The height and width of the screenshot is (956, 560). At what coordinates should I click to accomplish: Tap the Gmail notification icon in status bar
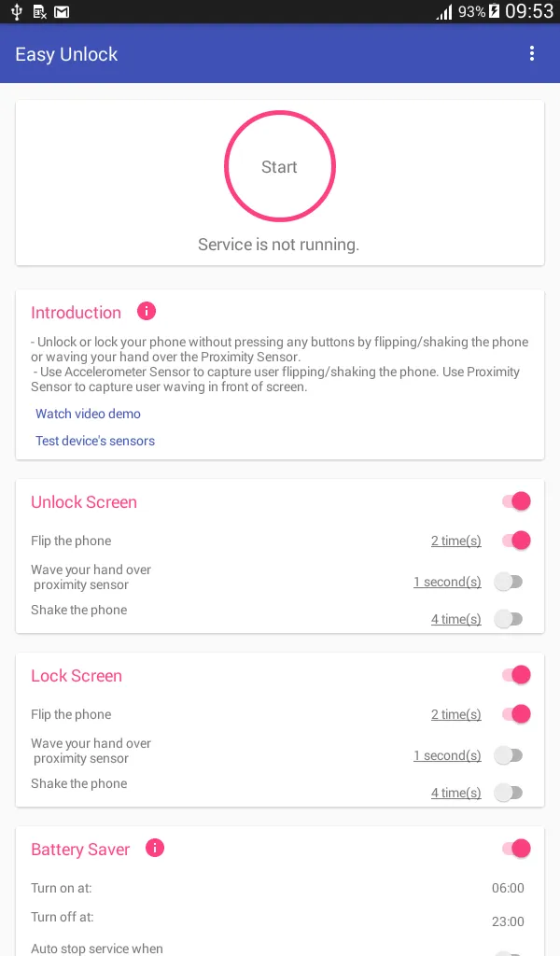tap(62, 11)
